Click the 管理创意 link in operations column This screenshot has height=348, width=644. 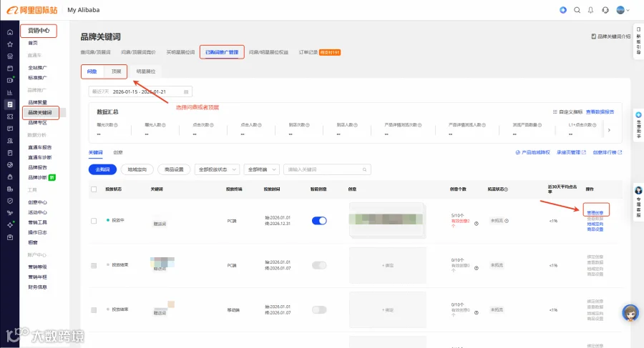(x=595, y=212)
